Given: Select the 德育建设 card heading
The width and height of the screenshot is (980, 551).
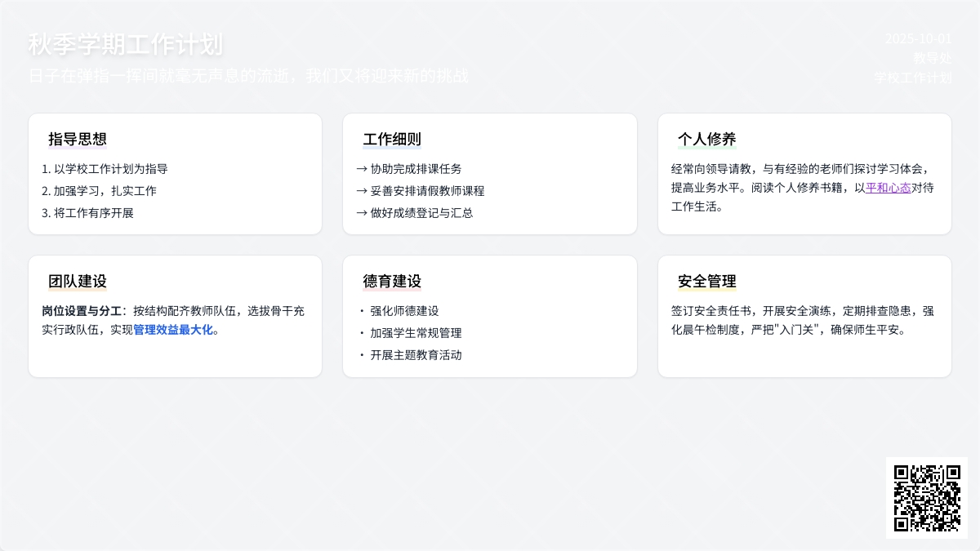Looking at the screenshot, I should pos(392,282).
